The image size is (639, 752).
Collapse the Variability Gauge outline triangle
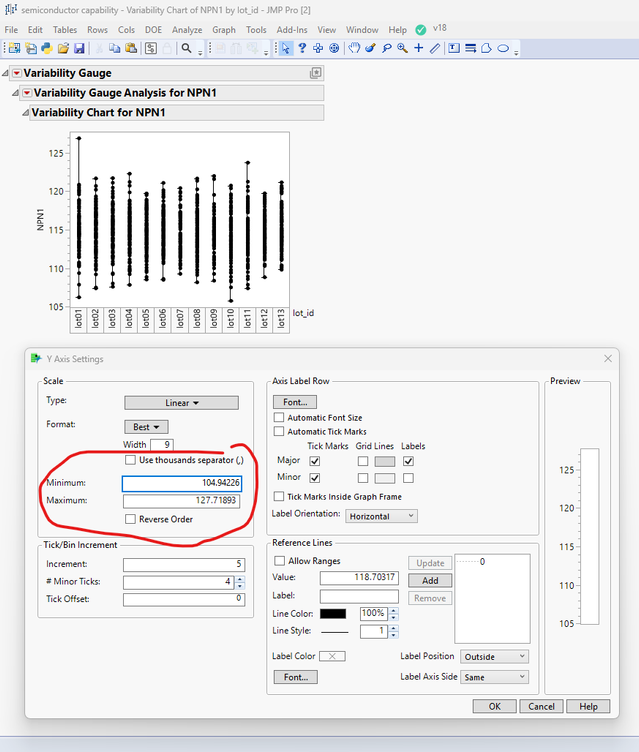pos(5,73)
